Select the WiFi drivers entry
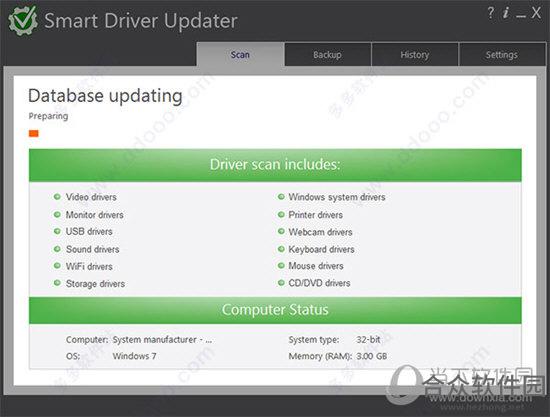 click(x=89, y=267)
